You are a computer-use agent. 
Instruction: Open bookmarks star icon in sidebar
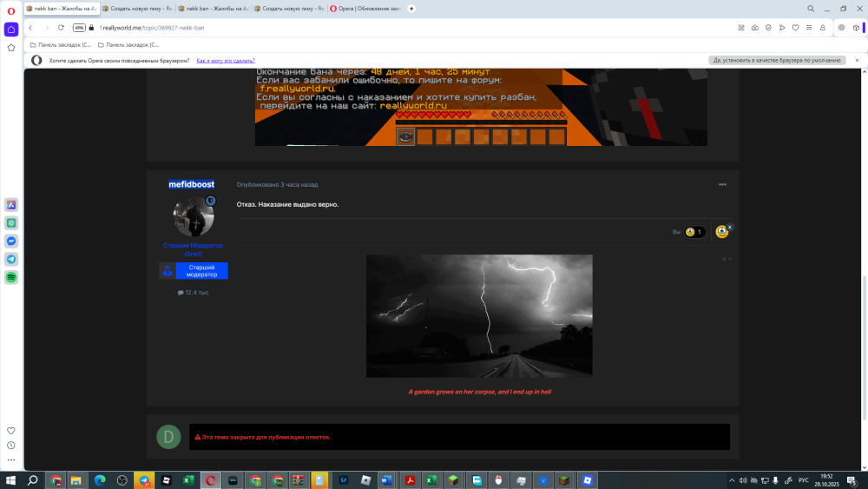click(11, 48)
